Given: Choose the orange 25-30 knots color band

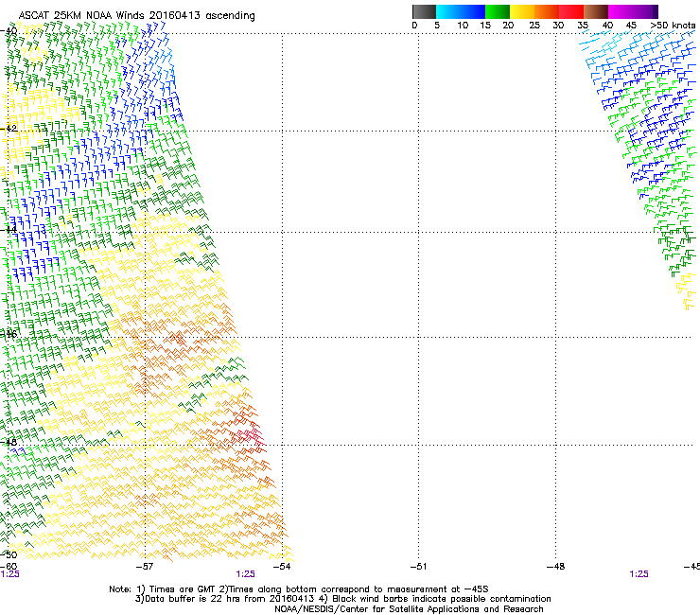Looking at the screenshot, I should click(547, 11).
